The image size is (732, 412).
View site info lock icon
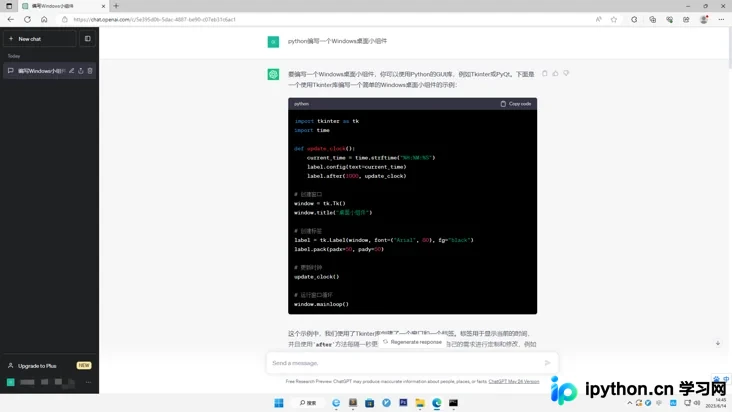click(65, 20)
